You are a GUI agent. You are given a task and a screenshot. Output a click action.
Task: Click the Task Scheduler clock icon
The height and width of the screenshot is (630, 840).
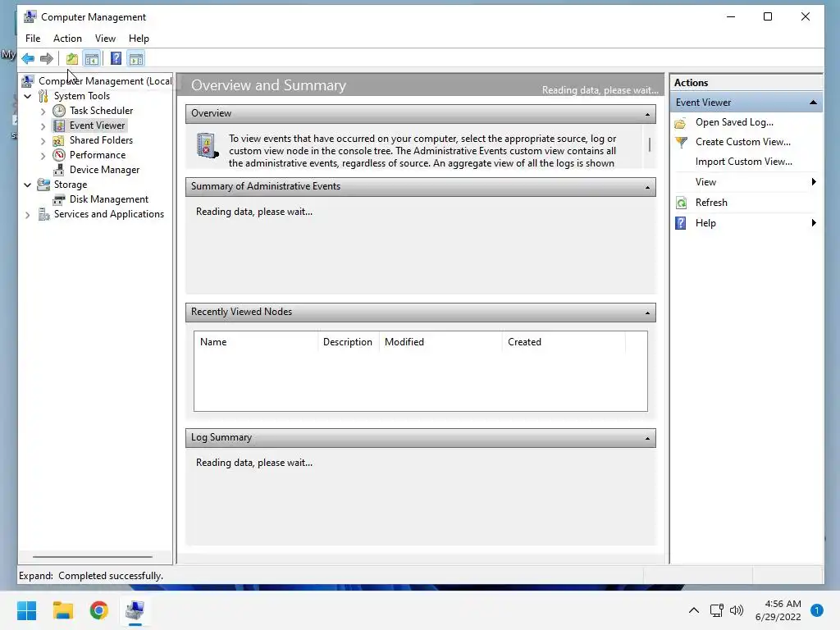(x=59, y=111)
